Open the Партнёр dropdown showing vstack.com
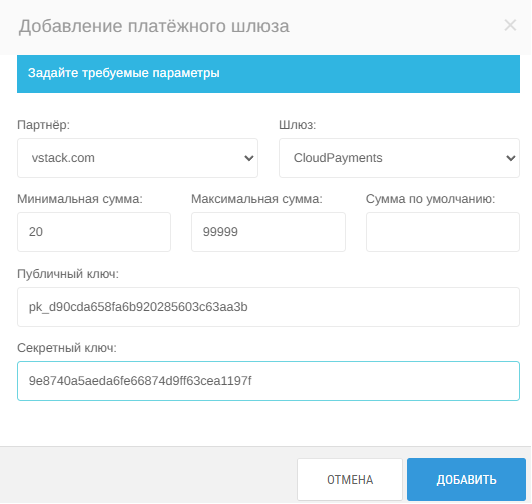This screenshot has height=504, width=532. [x=137, y=158]
